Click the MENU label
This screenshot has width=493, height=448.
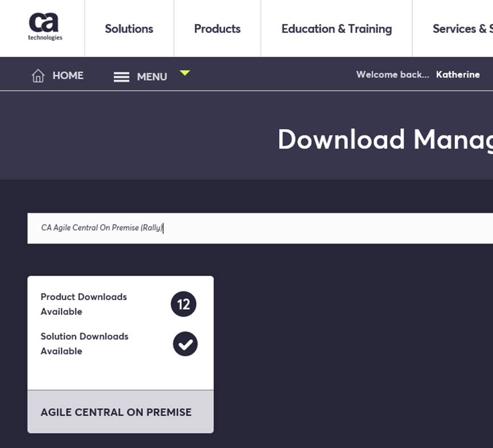tap(152, 77)
